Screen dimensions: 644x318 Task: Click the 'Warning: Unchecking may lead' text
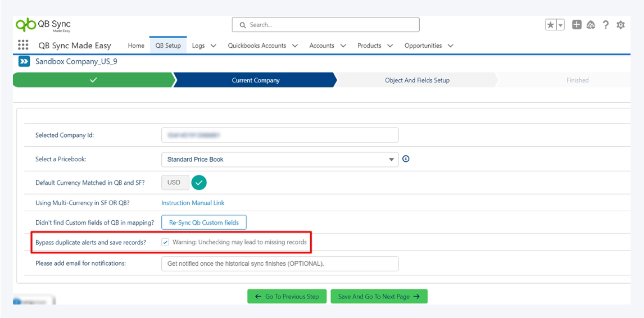[x=239, y=242]
